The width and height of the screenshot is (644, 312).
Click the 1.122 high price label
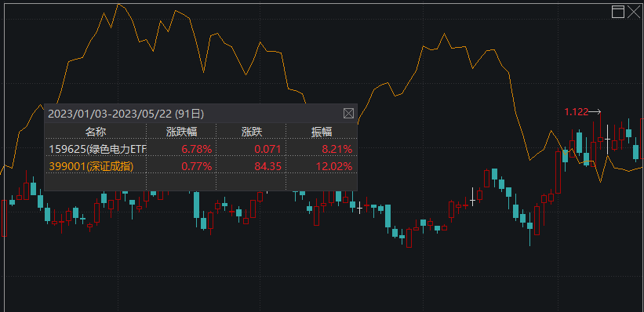pyautogui.click(x=577, y=111)
